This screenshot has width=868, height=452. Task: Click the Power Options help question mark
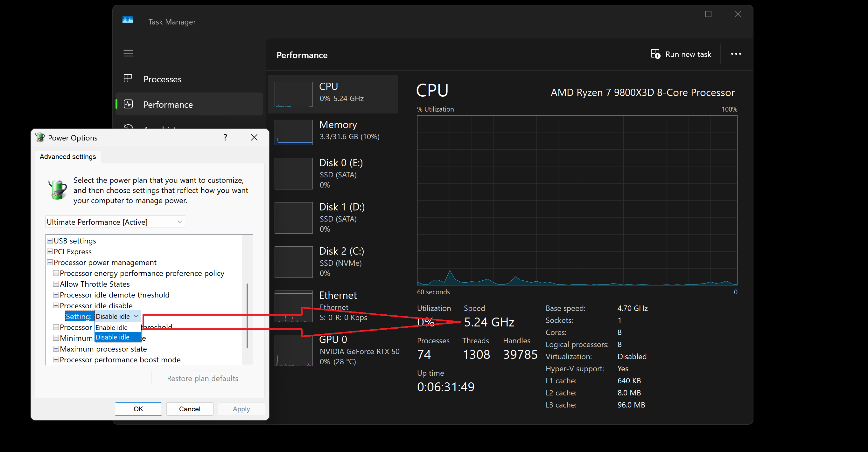click(225, 137)
